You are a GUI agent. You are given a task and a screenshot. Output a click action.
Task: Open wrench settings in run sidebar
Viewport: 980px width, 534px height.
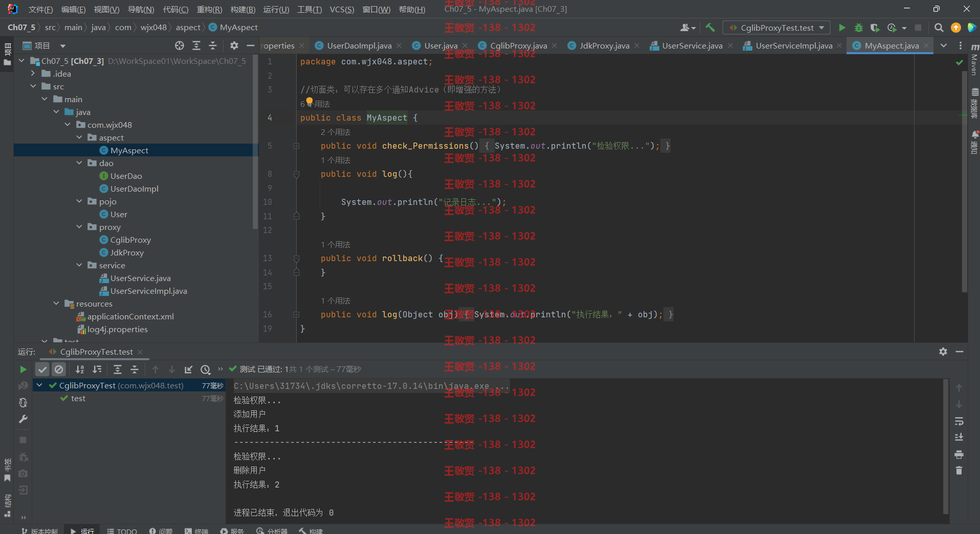click(23, 419)
